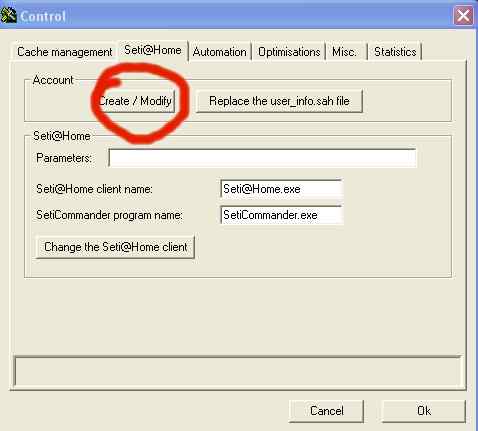
Task: Close the Control dialog window
Action: tap(463, 15)
